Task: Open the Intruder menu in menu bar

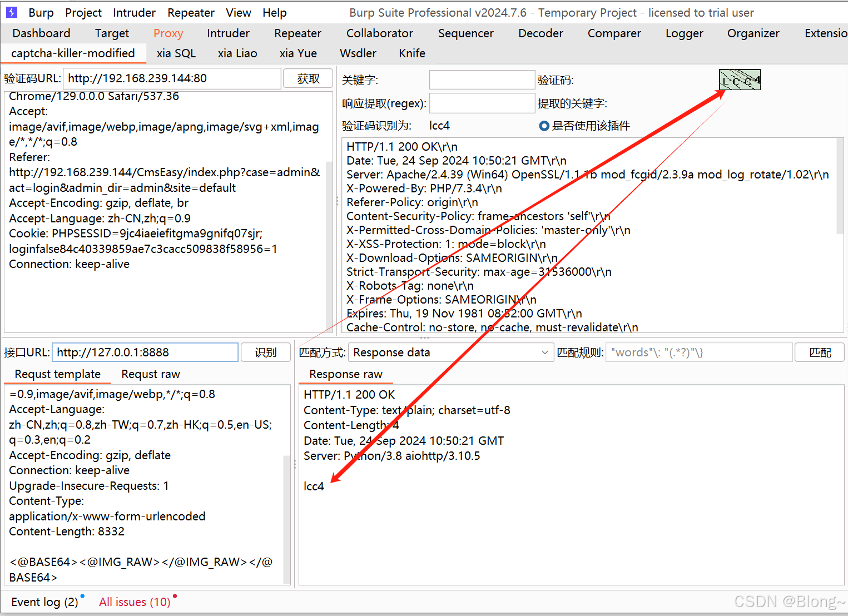Action: pyautogui.click(x=134, y=12)
